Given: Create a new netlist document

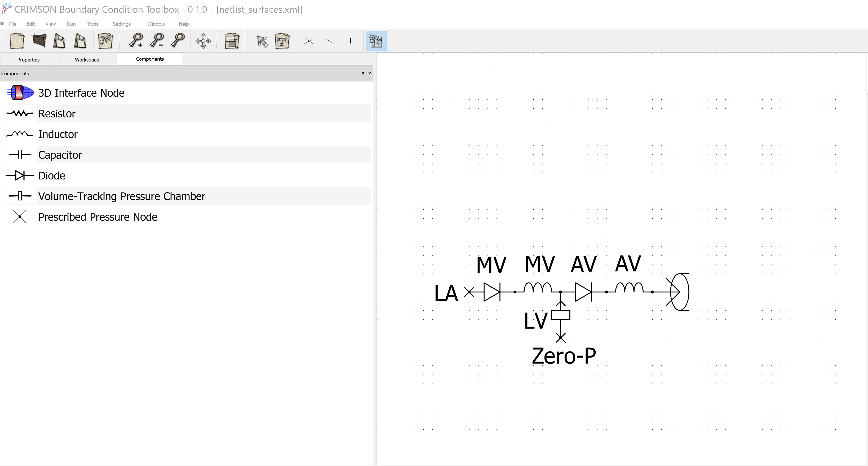Looking at the screenshot, I should tap(17, 41).
